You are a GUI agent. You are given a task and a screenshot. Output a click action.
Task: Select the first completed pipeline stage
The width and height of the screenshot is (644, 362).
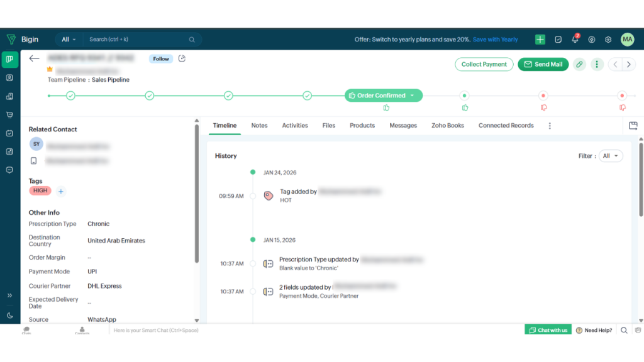tap(71, 96)
